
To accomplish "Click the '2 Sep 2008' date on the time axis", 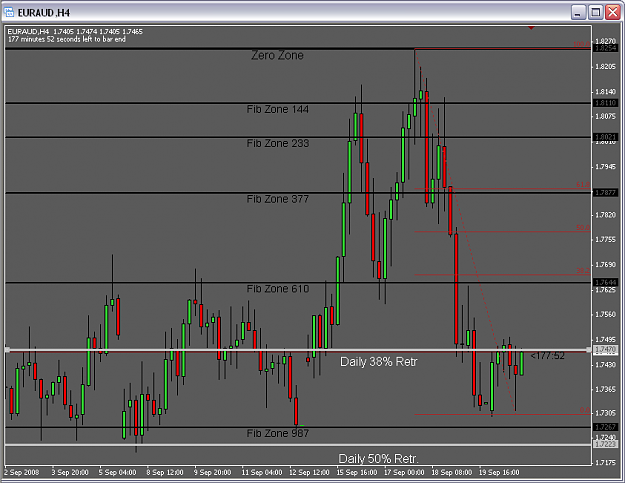I will 22,472.
